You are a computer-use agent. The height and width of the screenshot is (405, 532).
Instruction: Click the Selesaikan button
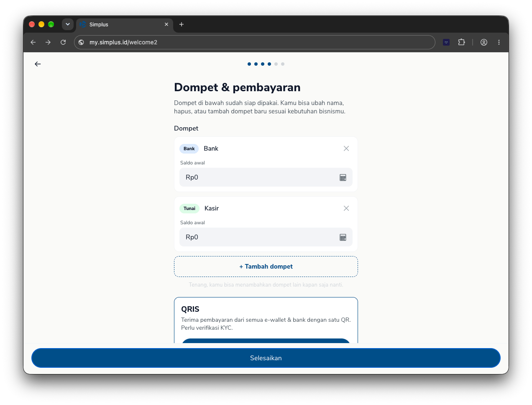coord(266,358)
